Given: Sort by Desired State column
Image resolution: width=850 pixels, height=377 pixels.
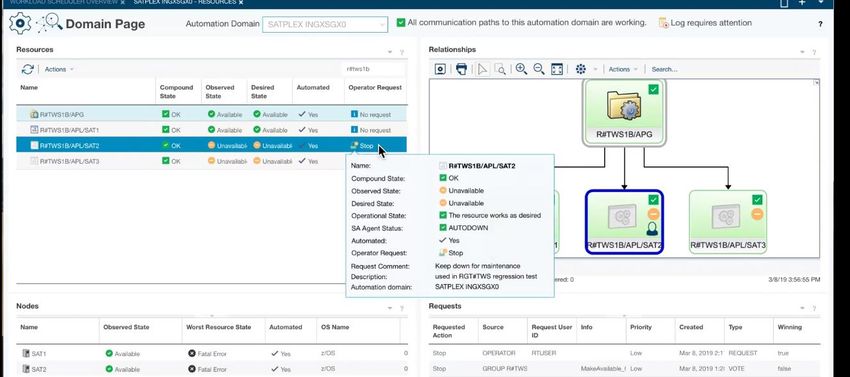Looking at the screenshot, I should click(263, 92).
